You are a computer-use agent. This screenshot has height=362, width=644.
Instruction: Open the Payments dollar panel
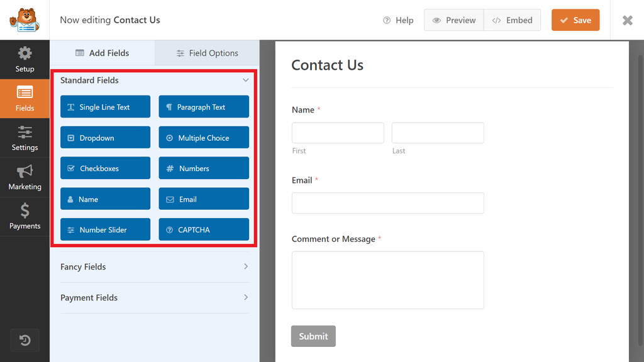coord(25,216)
